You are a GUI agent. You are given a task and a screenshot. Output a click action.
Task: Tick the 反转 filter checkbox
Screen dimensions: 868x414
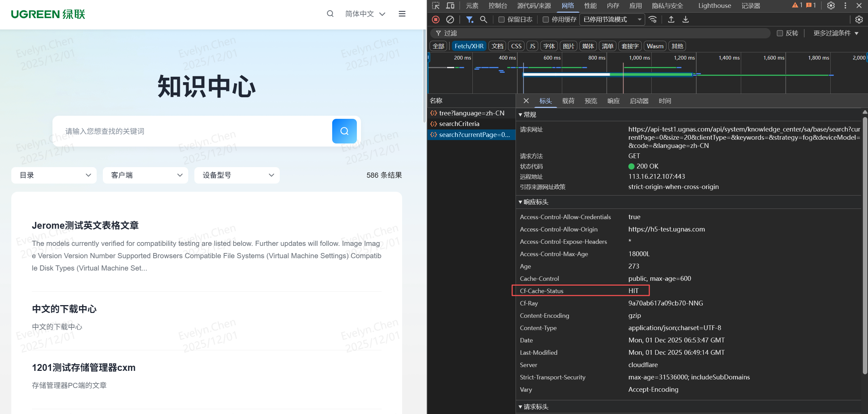tap(780, 33)
